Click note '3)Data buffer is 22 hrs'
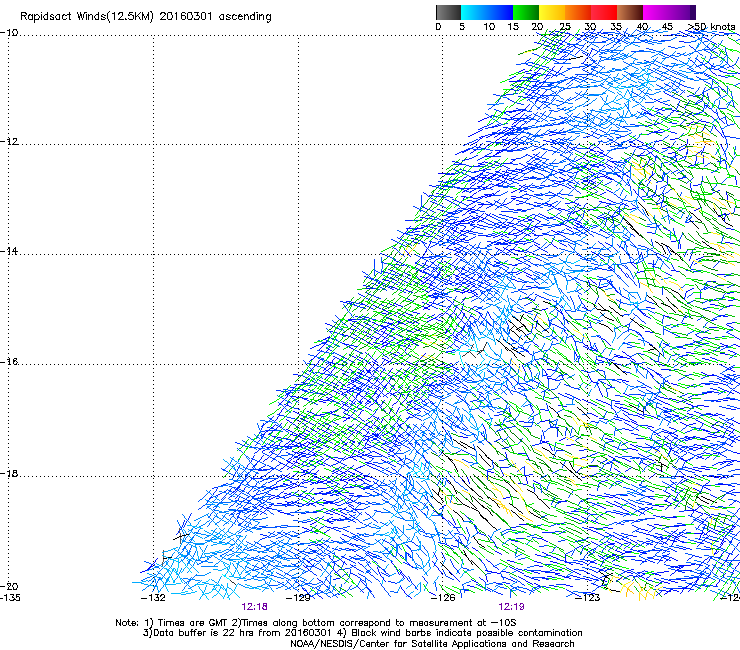The image size is (740, 650). click(200, 633)
